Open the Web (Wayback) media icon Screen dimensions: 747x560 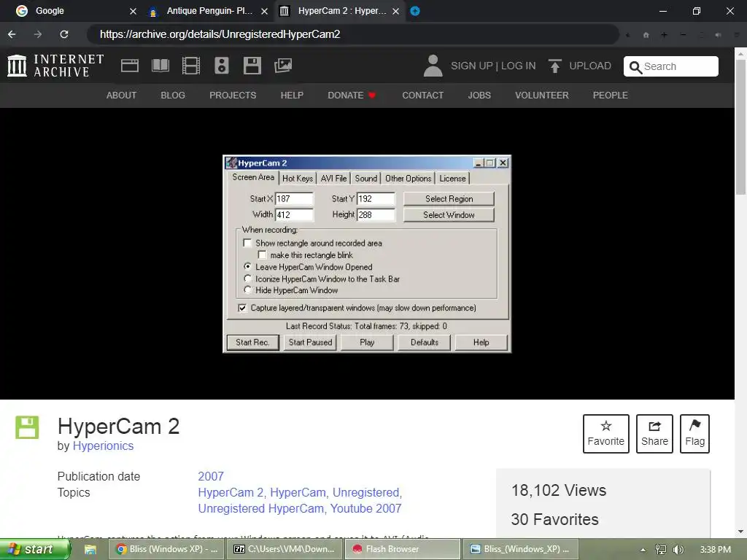point(130,66)
